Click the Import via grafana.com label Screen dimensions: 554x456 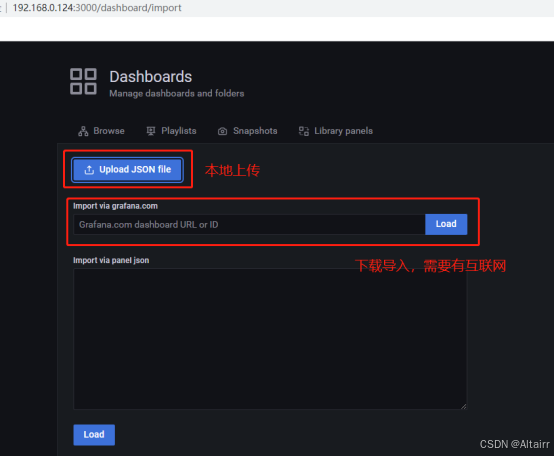[115, 206]
